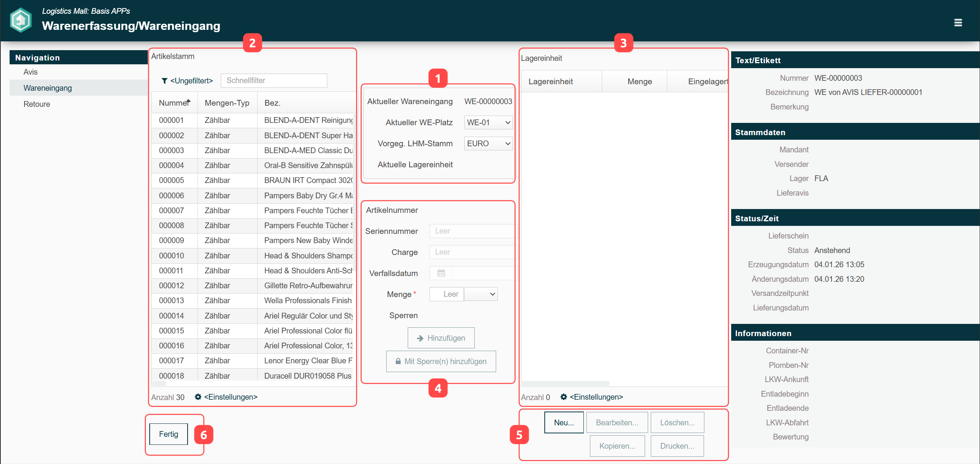Click the Artikelstamm Einstellungen gear icon
980x464 pixels.
coord(198,397)
